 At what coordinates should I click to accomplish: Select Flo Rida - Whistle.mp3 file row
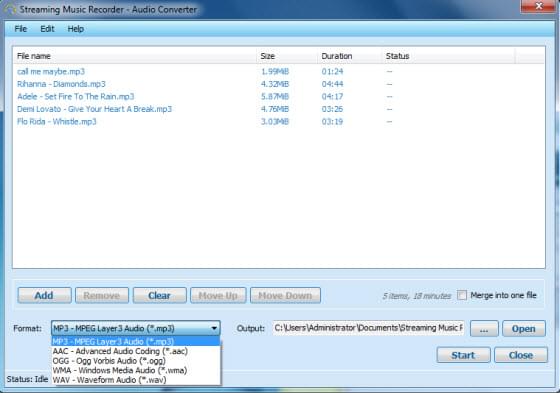[279, 121]
